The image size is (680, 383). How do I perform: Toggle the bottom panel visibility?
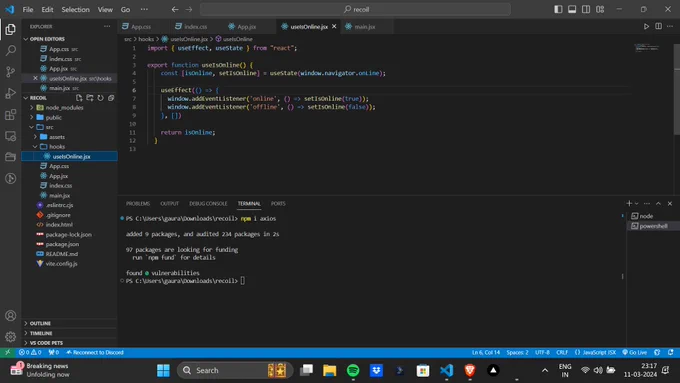tap(572, 9)
